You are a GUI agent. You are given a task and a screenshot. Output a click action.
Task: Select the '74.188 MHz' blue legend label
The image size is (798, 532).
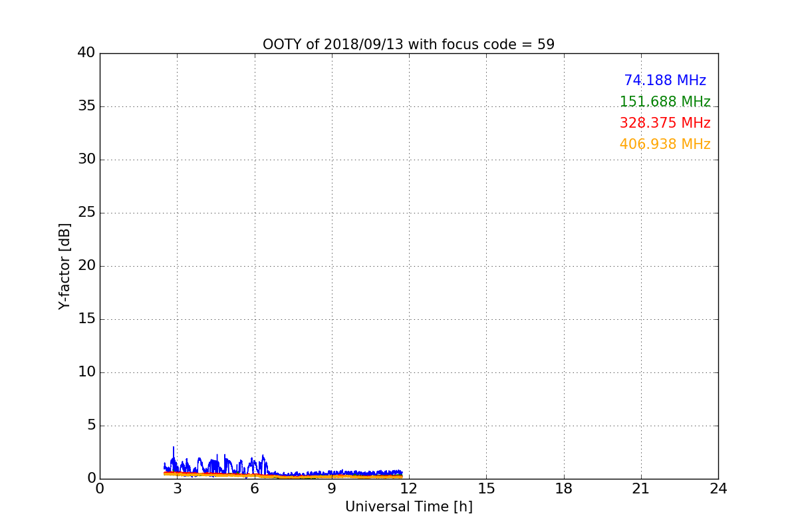click(x=665, y=80)
